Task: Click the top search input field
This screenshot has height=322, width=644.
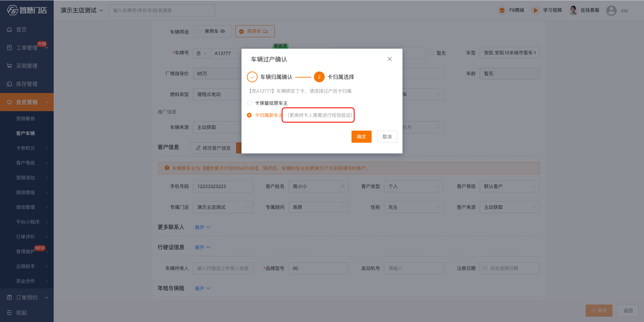Action: coord(162,10)
